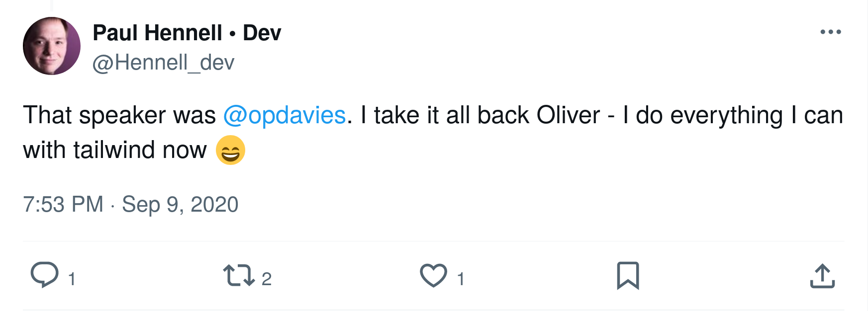Image resolution: width=868 pixels, height=311 pixels.
Task: Click the 7:53 PM timestamp
Action: [x=63, y=205]
